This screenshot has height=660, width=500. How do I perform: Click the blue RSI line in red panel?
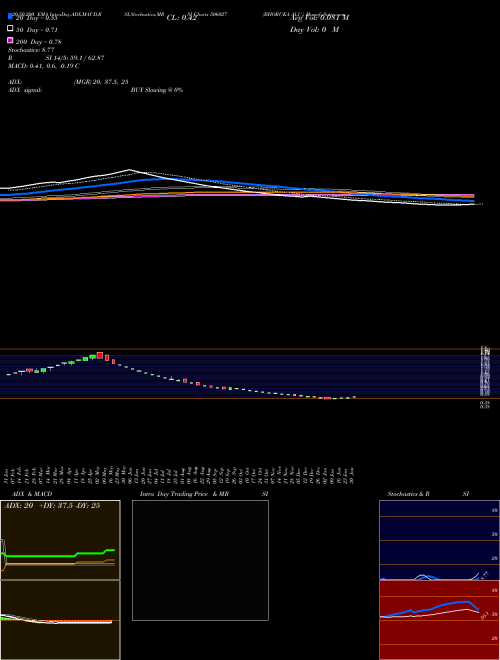(x=429, y=609)
